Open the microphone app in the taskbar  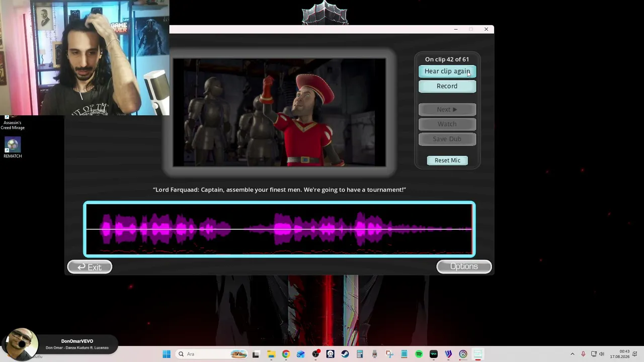coord(374,354)
